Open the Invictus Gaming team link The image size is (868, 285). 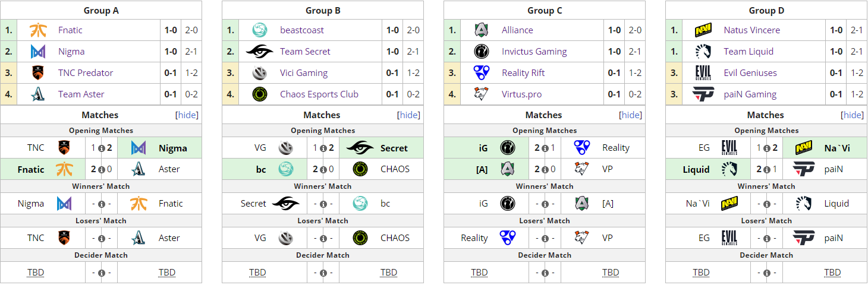[x=534, y=52]
